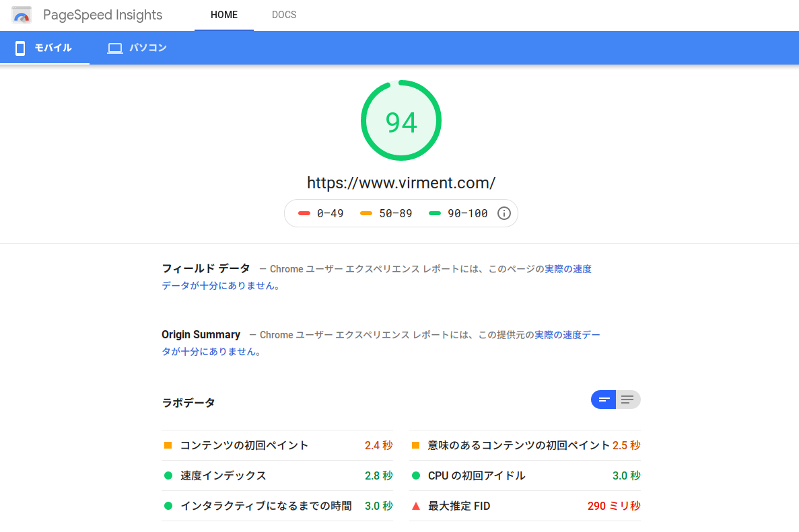Click the green circle beside 速度インデックス
The width and height of the screenshot is (799, 532).
pyautogui.click(x=166, y=475)
